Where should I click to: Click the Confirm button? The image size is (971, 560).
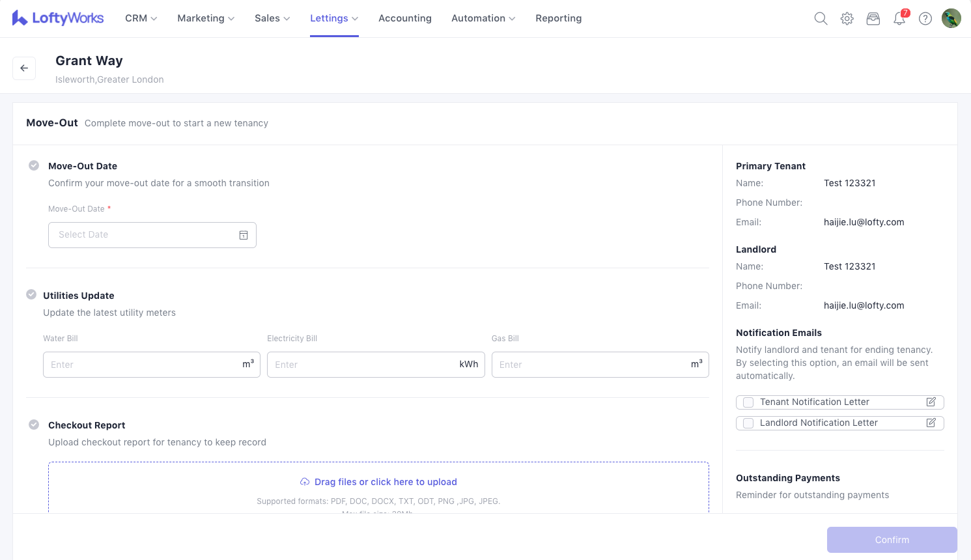(892, 540)
